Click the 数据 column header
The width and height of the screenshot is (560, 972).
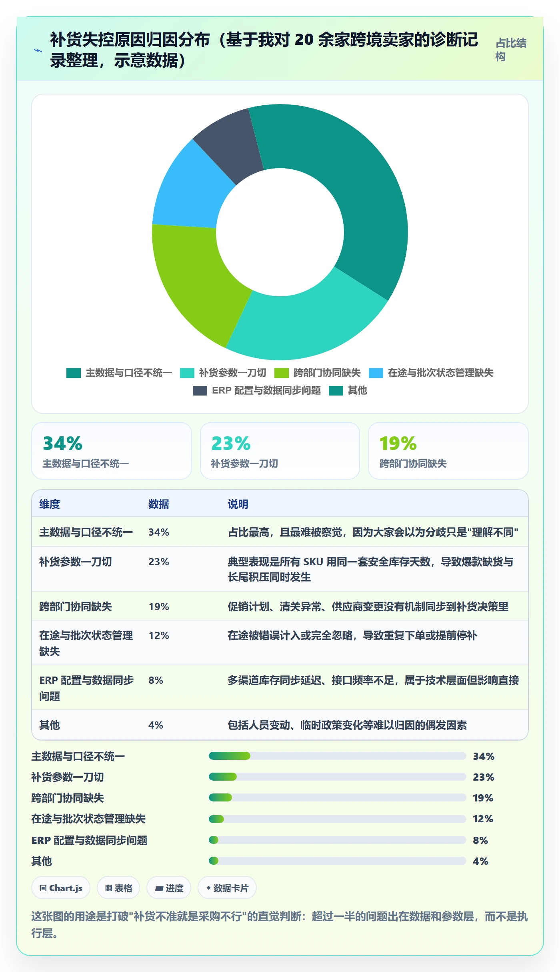pyautogui.click(x=159, y=504)
